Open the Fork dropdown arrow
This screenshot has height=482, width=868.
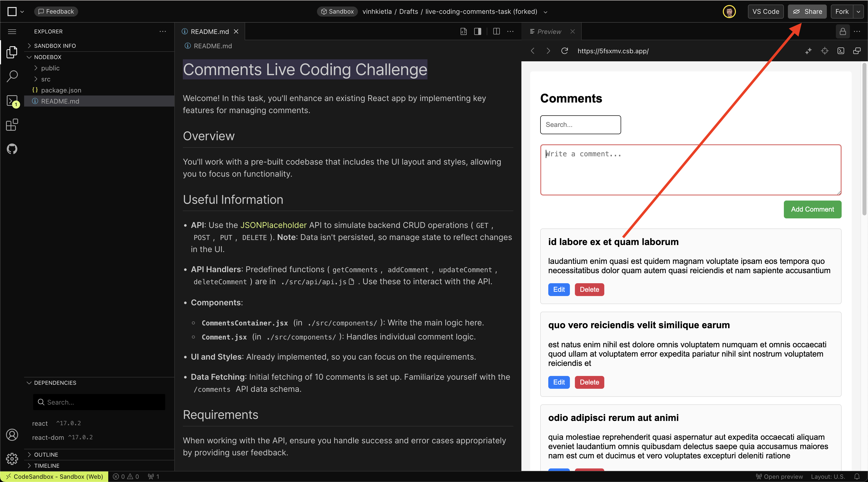(x=858, y=12)
